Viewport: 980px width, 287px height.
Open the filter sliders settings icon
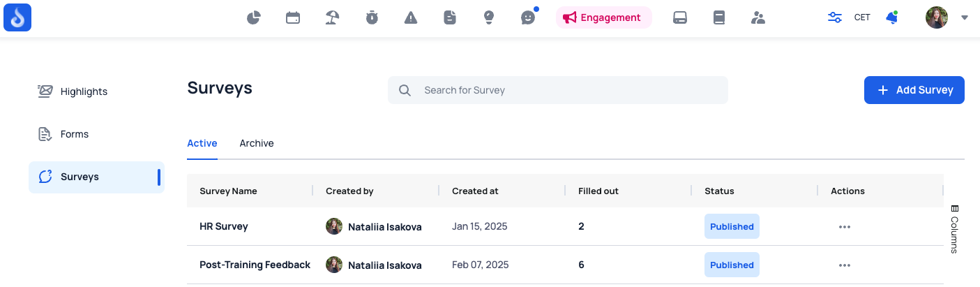tap(835, 17)
